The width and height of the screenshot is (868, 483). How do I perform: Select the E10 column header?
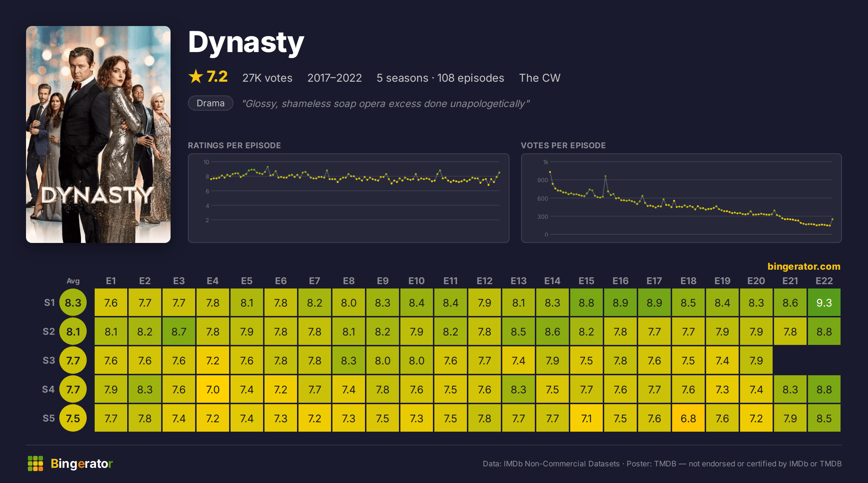tap(417, 281)
